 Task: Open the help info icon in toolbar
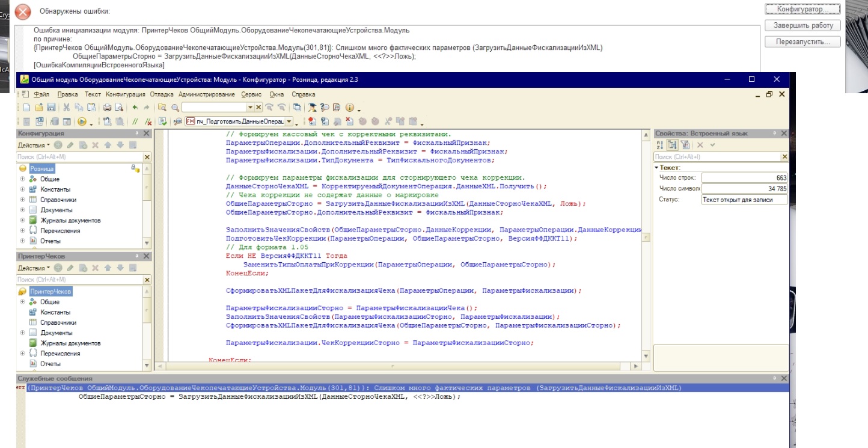[349, 108]
